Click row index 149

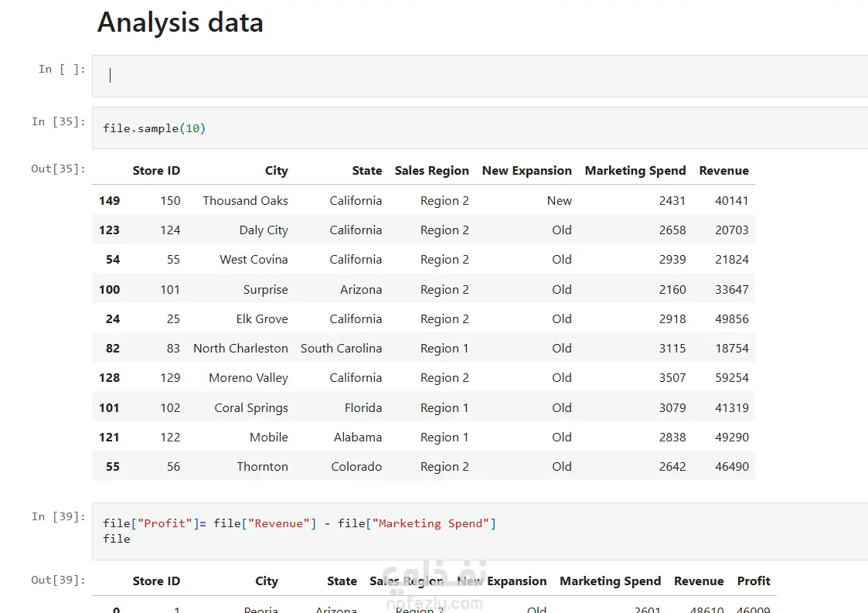pyautogui.click(x=110, y=200)
